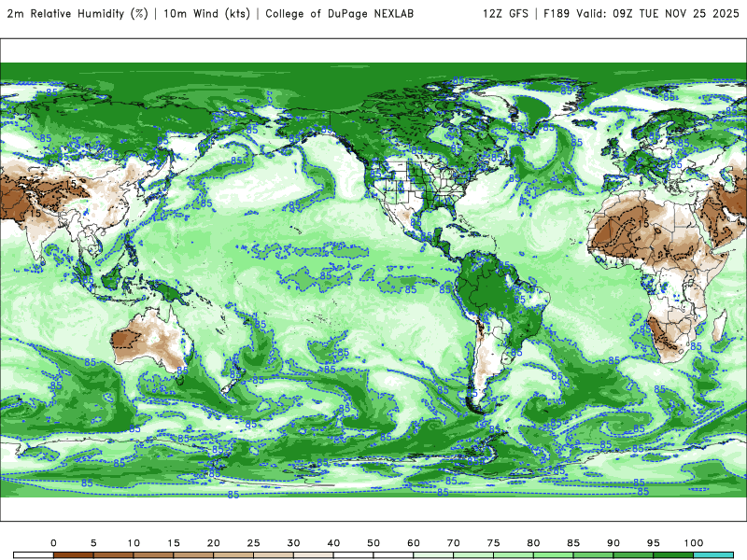Select the light green swatch between 70 and 75
747x560 pixels.
[x=473, y=555]
